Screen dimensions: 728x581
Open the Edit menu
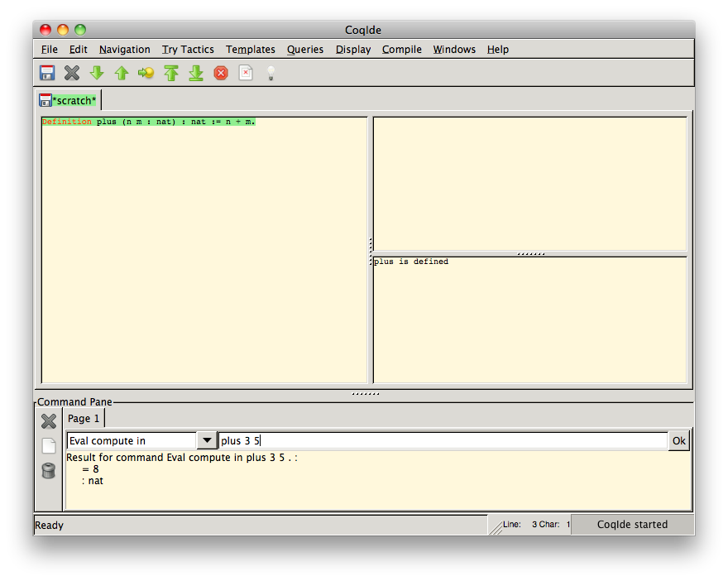point(78,49)
